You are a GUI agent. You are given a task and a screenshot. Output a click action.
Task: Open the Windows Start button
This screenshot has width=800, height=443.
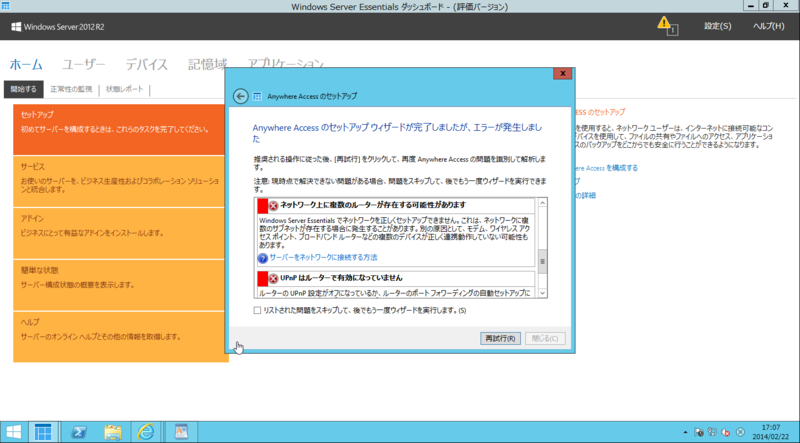(x=13, y=432)
